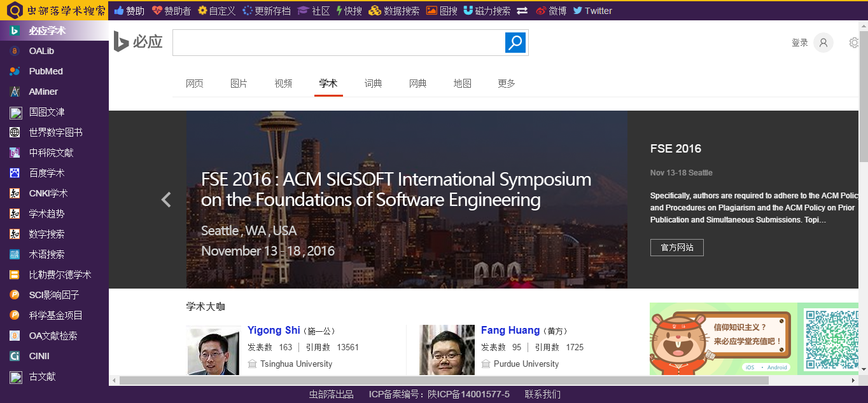This screenshot has width=868, height=403.
Task: Switch to the 图片 tab
Action: 239,83
